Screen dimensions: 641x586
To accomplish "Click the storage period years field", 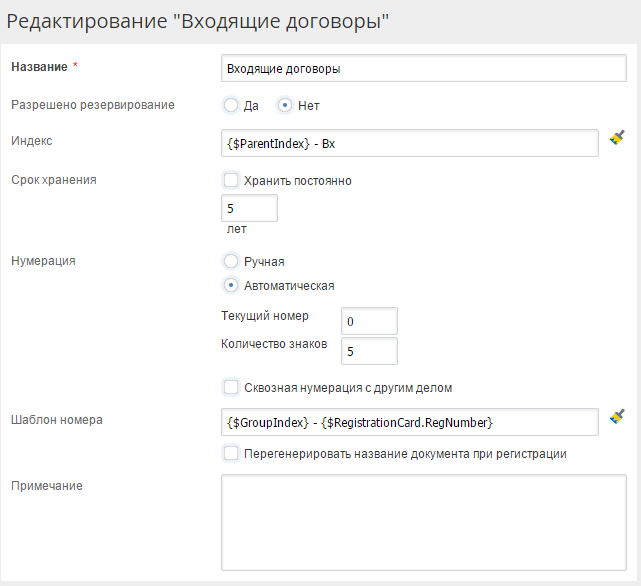I will pyautogui.click(x=248, y=209).
